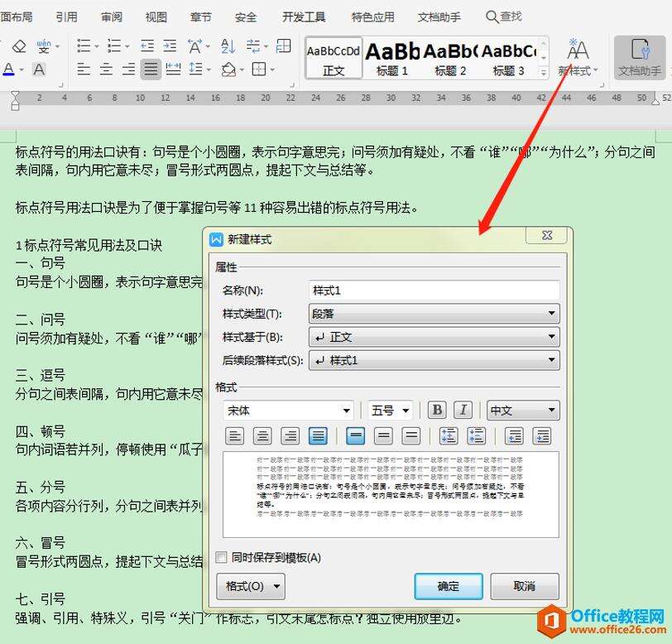Image resolution: width=672 pixels, height=644 pixels.
Task: Open the 中文 language dropdown
Action: pyautogui.click(x=523, y=411)
